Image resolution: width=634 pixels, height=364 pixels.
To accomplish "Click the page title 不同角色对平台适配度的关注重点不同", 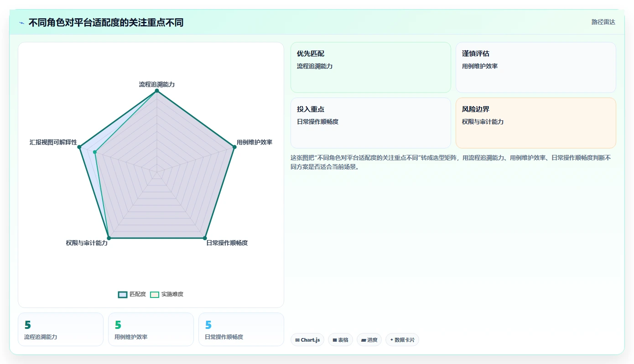I will [106, 22].
